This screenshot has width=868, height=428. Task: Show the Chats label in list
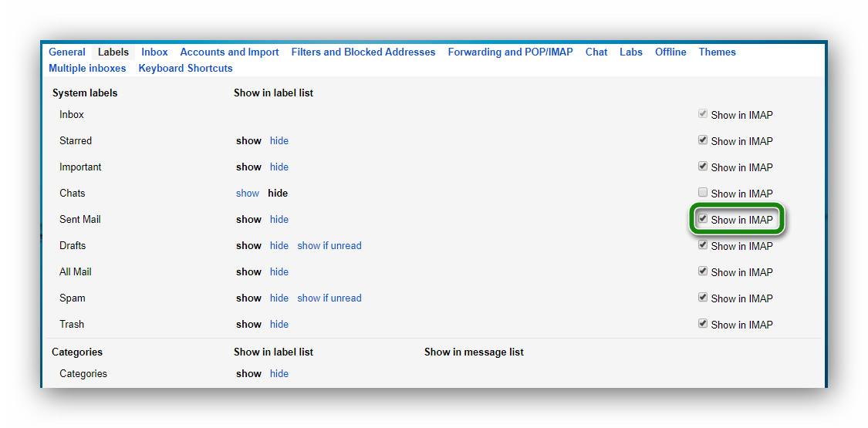coord(248,194)
